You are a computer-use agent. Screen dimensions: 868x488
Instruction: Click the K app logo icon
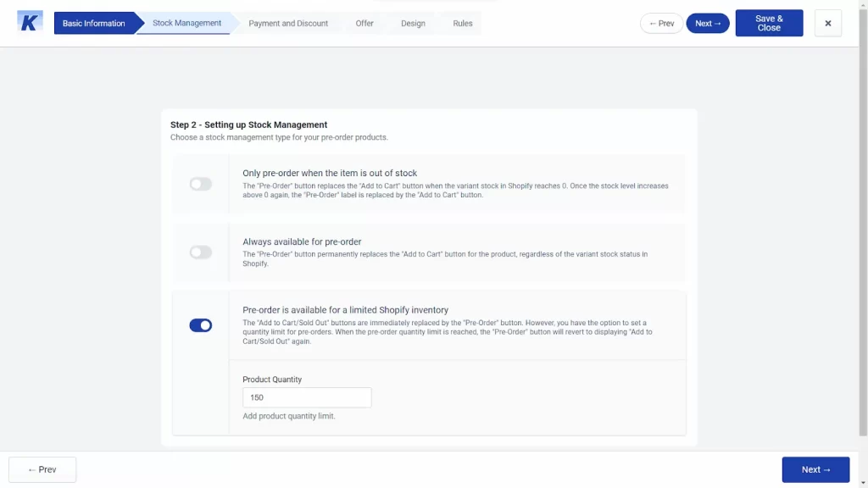[x=29, y=21]
